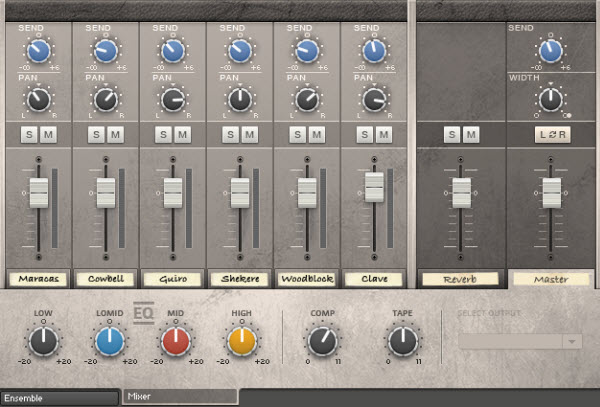Solo the Cowbell channel
This screenshot has height=407, width=600.
pyautogui.click(x=96, y=135)
